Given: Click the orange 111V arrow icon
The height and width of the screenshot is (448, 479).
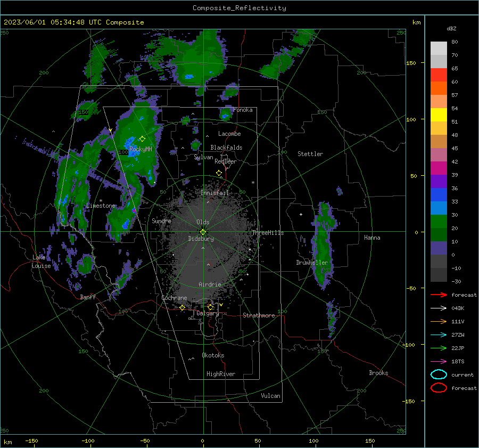Looking at the screenshot, I should coord(439,321).
